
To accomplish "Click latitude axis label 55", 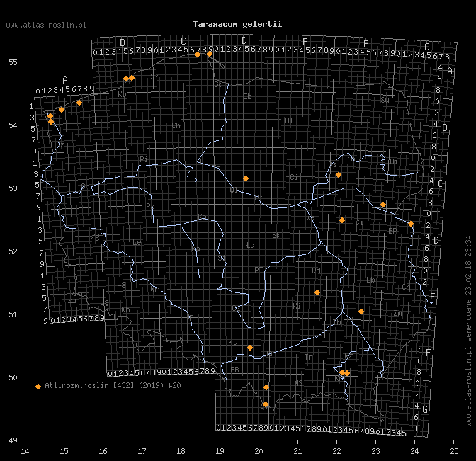I will (x=13, y=62).
